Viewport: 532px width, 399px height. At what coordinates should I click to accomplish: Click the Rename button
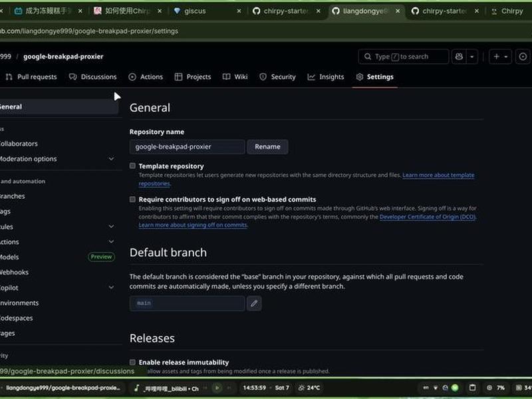267,146
